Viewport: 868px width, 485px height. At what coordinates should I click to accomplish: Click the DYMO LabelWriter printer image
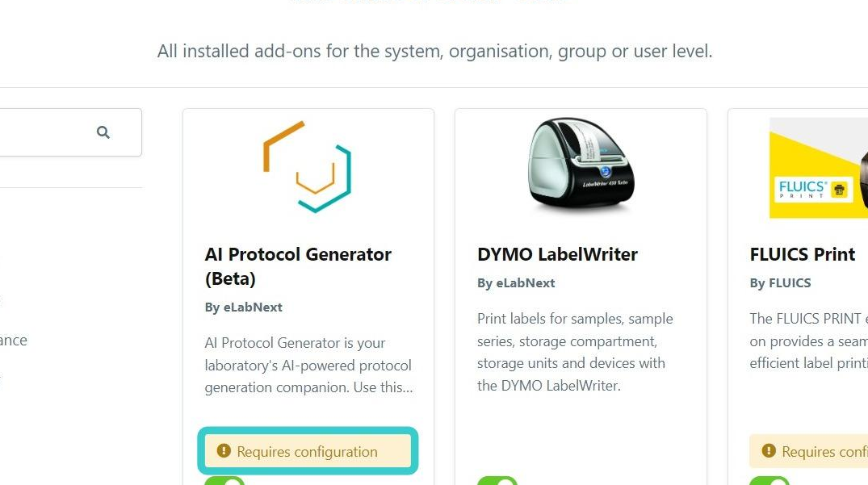pos(581,165)
